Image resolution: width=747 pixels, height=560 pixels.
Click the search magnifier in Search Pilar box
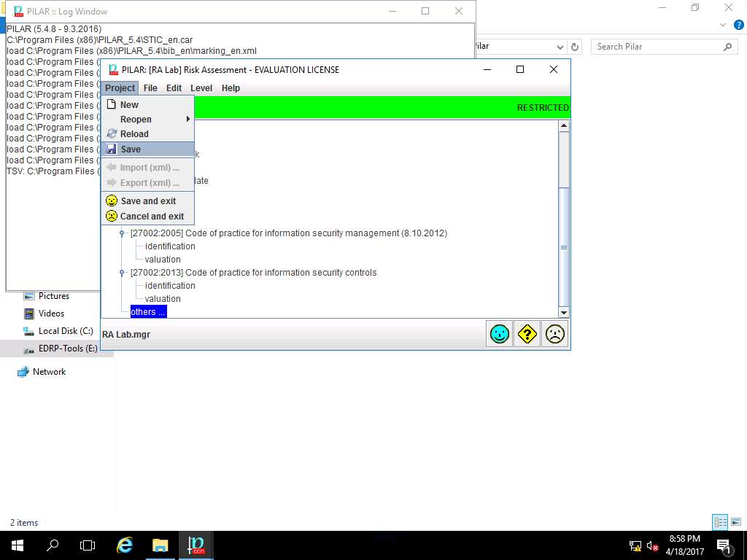coord(727,47)
